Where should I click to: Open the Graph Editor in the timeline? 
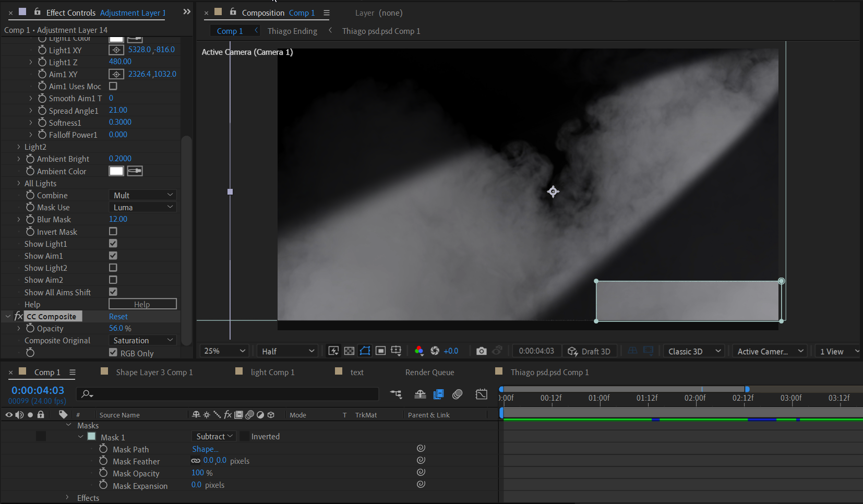pos(481,394)
